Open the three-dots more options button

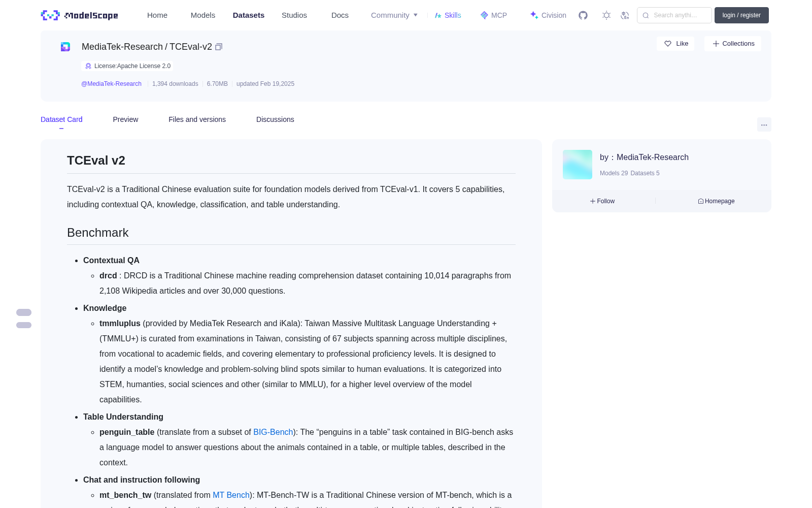click(764, 124)
